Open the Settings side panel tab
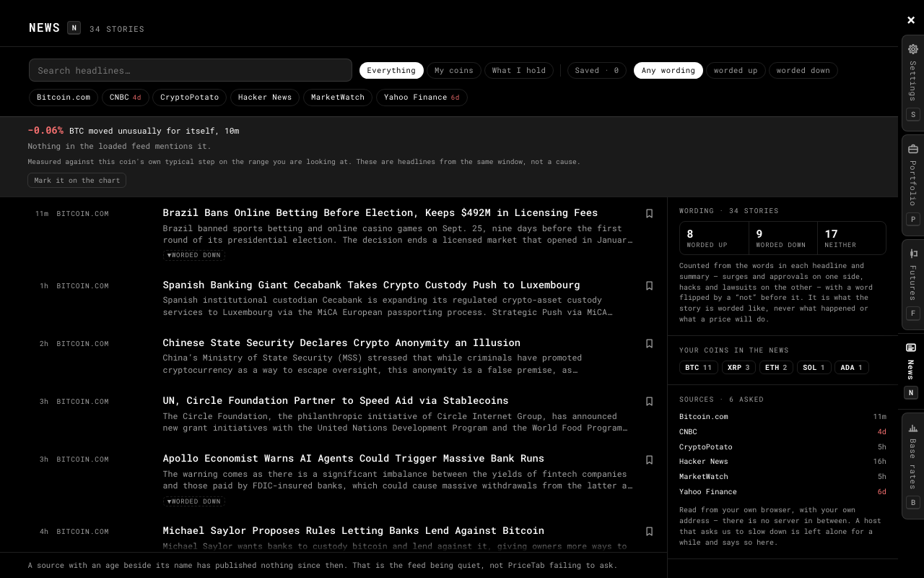 [x=913, y=83]
